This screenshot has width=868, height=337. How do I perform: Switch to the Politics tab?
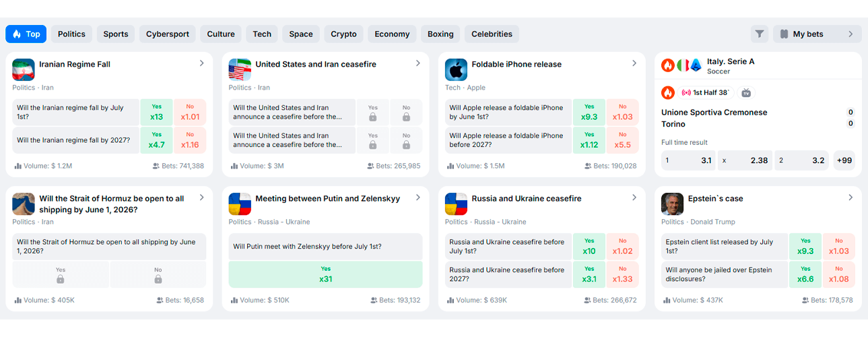pos(71,34)
